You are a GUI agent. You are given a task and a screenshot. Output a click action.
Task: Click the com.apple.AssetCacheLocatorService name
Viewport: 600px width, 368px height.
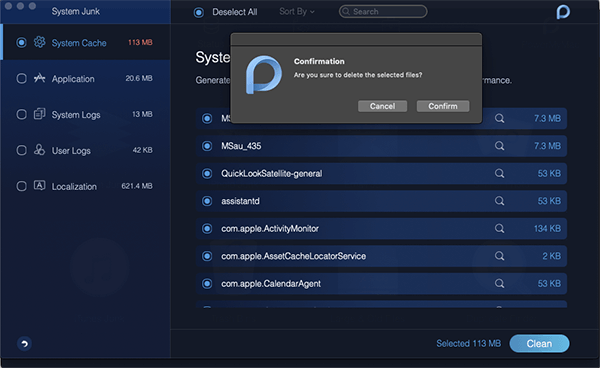pyautogui.click(x=293, y=256)
